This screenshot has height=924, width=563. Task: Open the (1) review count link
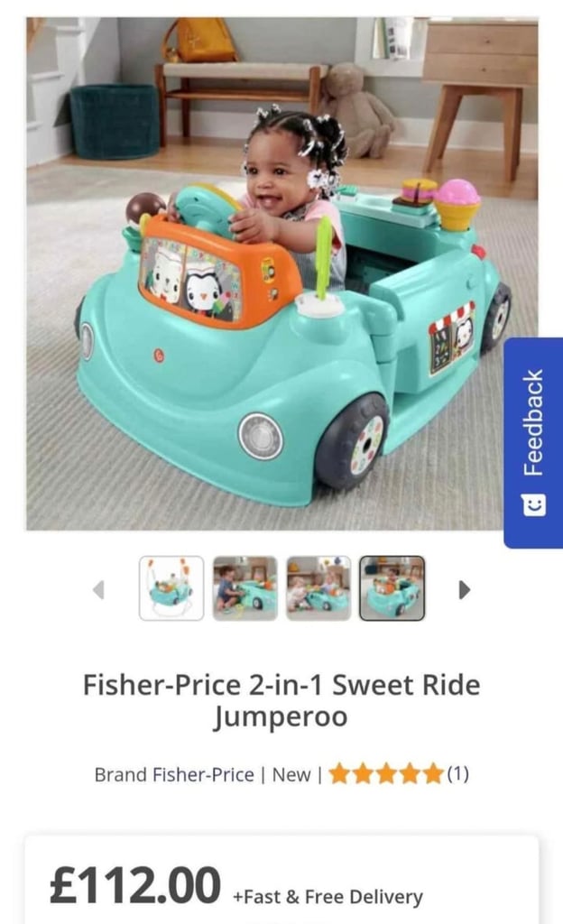pos(457,773)
